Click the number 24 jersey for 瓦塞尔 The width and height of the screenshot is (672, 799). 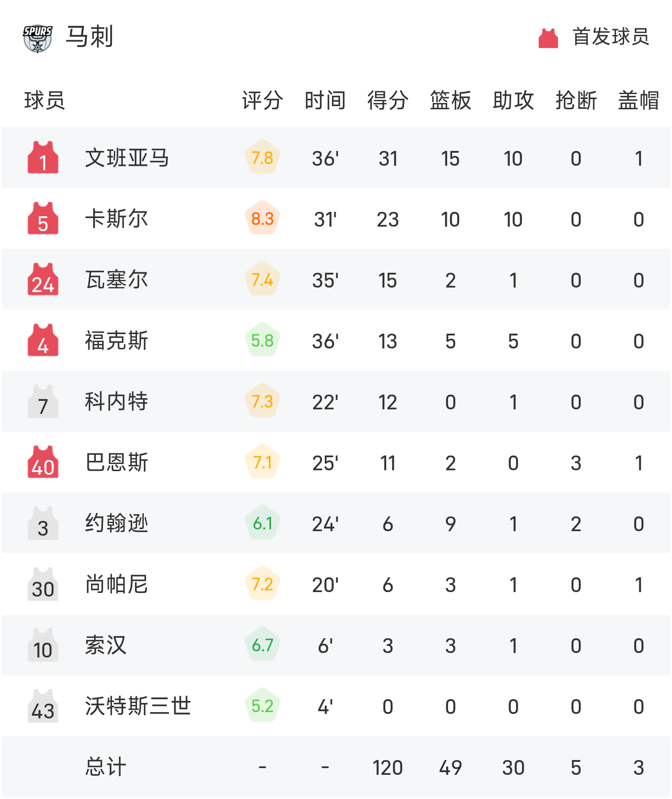point(43,279)
